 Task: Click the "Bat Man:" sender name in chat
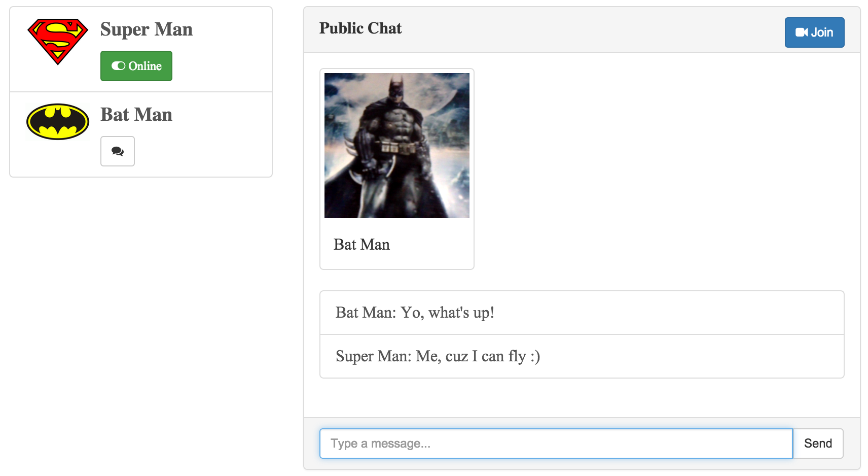click(x=366, y=313)
